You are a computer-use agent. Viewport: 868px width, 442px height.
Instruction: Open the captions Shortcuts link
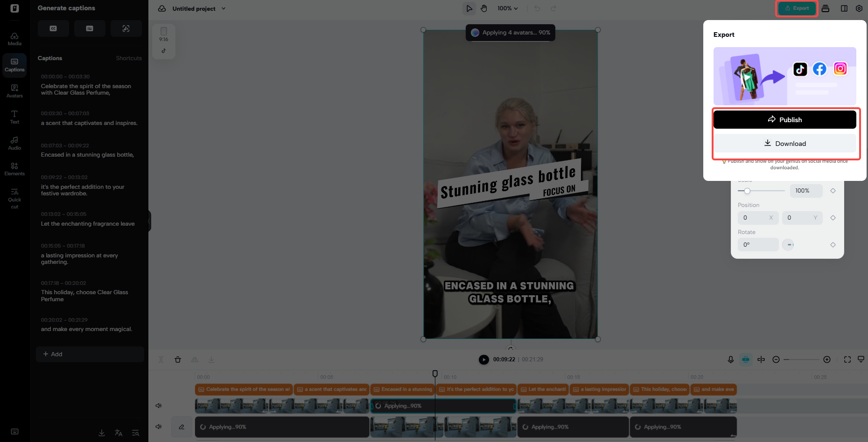coord(129,58)
